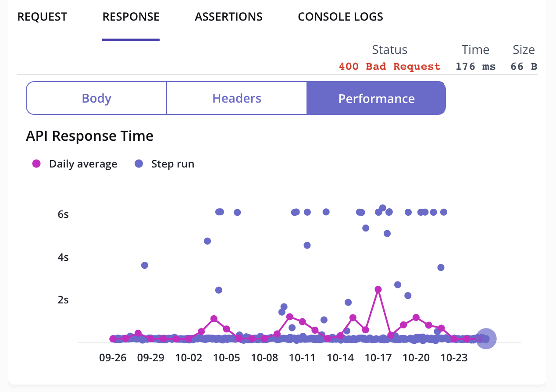Viewport: 556px width, 392px height.
Task: Select the Performance view button
Action: coord(376,98)
